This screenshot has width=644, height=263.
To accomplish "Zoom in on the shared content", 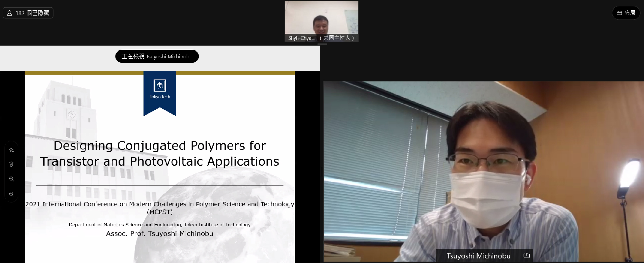I will click(x=11, y=179).
